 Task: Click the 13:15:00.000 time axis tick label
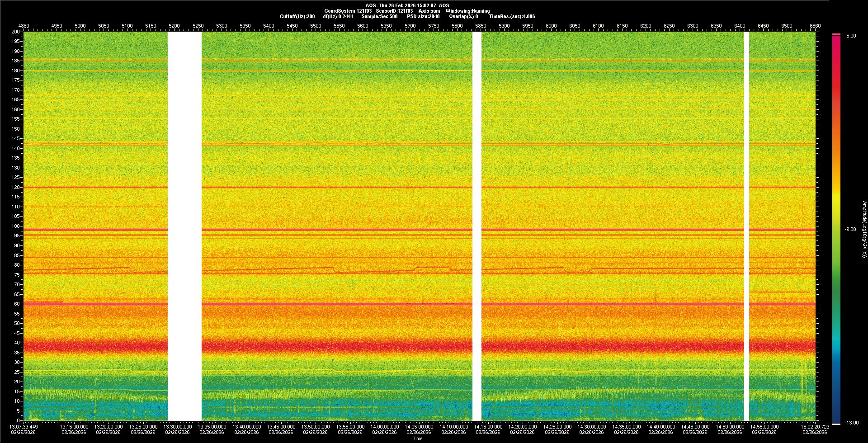(74, 426)
